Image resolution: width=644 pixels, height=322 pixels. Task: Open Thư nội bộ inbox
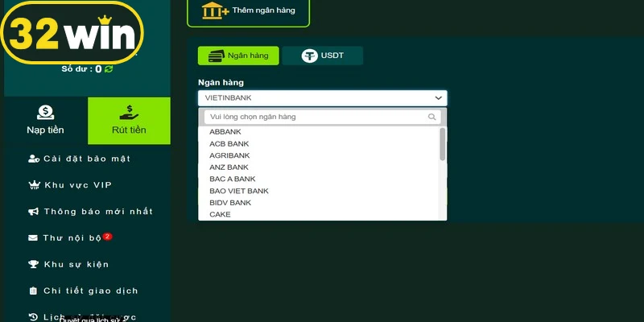coord(70,237)
